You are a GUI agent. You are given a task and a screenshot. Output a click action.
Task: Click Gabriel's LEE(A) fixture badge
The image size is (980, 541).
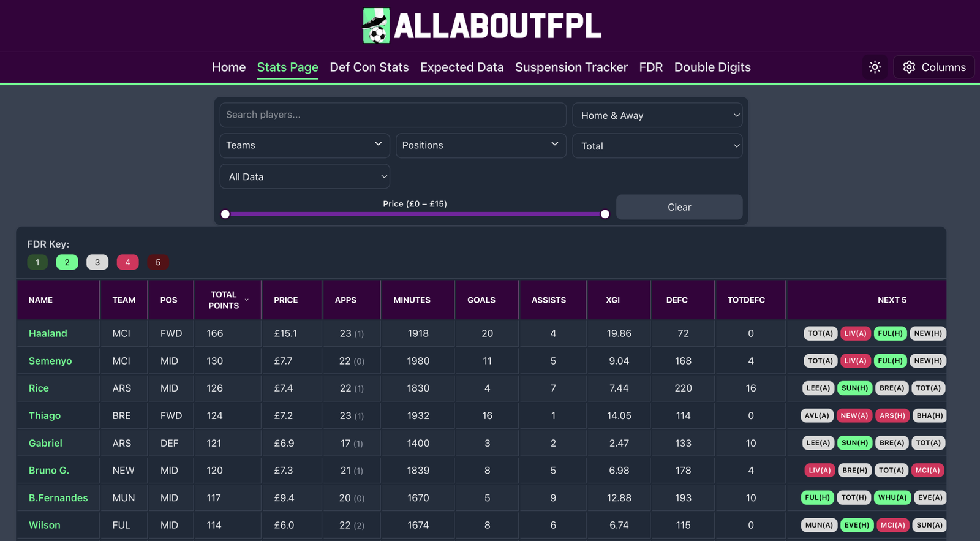point(818,443)
